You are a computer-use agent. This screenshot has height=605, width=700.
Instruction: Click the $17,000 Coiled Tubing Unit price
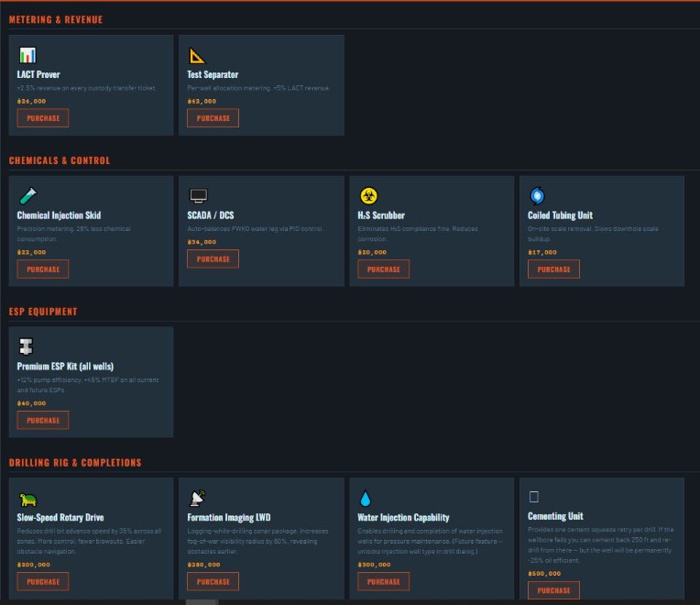542,252
